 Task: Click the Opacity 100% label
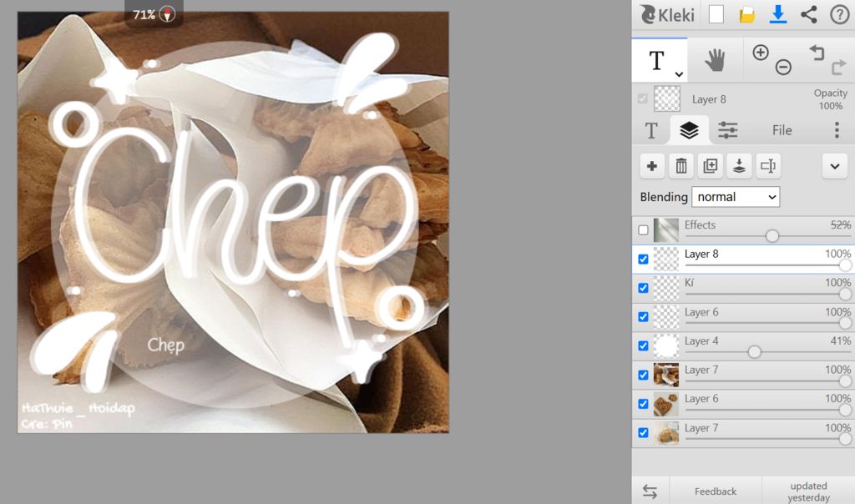click(831, 99)
